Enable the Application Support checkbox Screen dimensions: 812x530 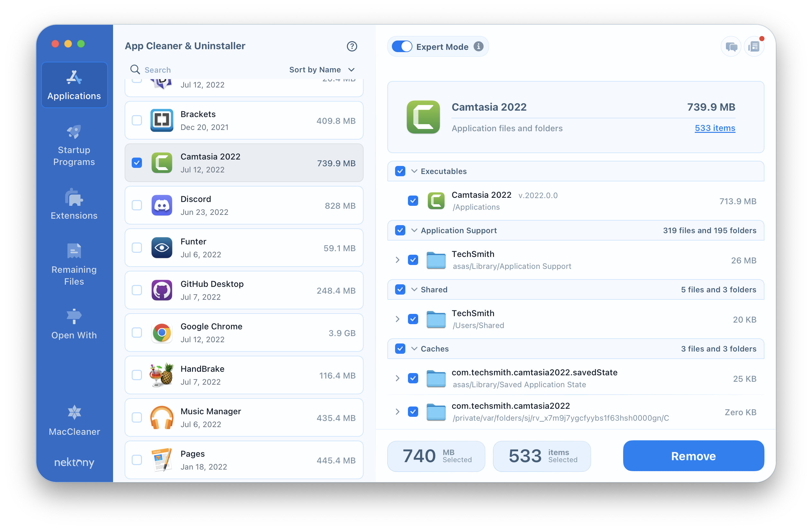400,231
